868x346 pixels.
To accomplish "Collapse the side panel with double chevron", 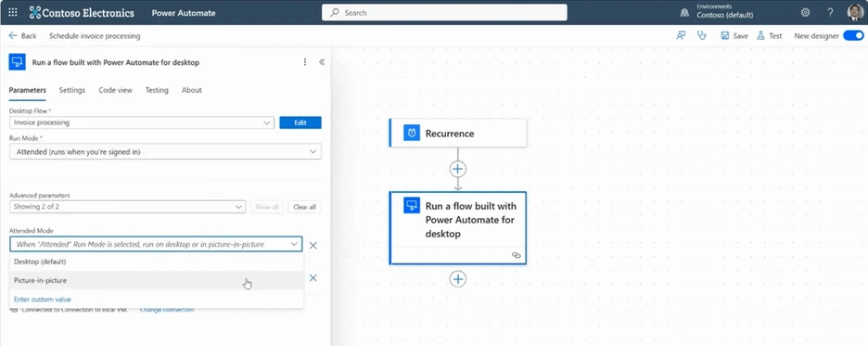I will pyautogui.click(x=322, y=62).
